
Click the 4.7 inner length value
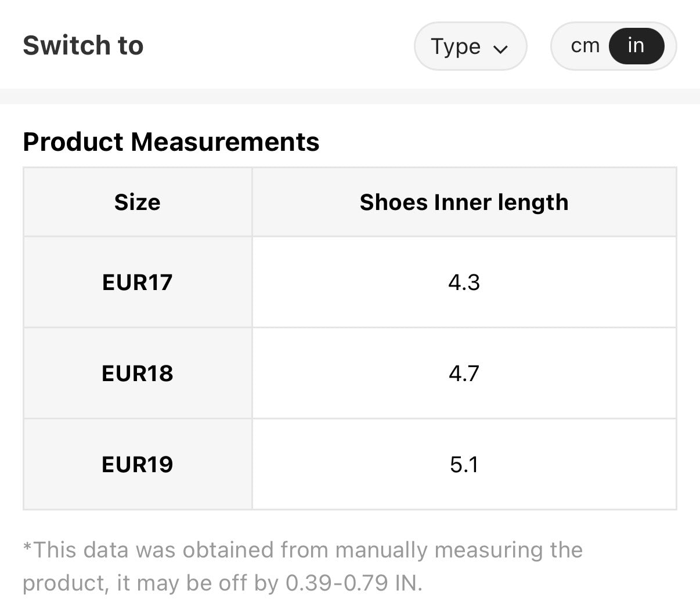pos(464,373)
